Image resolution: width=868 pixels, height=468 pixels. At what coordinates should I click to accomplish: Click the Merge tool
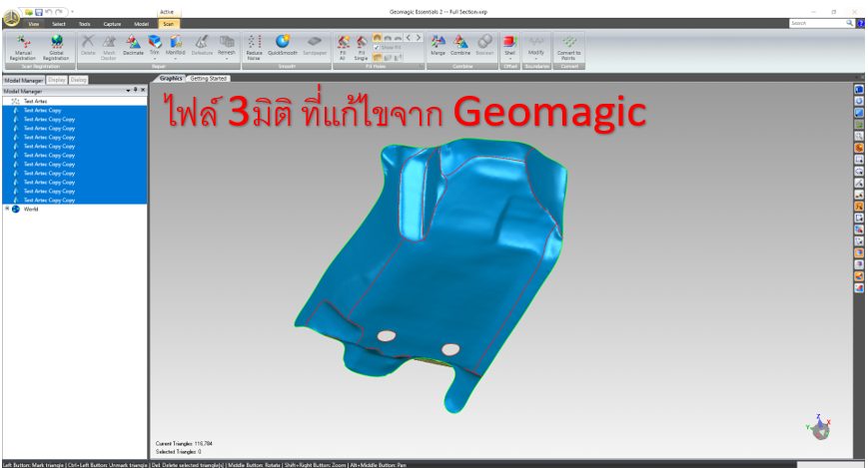click(437, 45)
